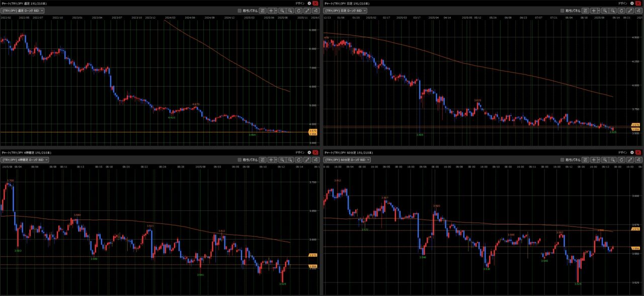644x296 pixels.
Task: Check 取引パネル checkbox on 4-hour chart
Action: pyautogui.click(x=239, y=160)
